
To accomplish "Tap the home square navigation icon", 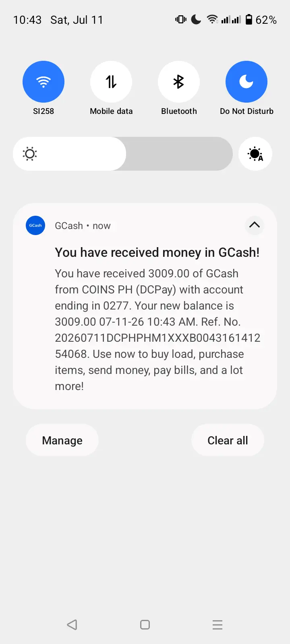I will click(145, 625).
